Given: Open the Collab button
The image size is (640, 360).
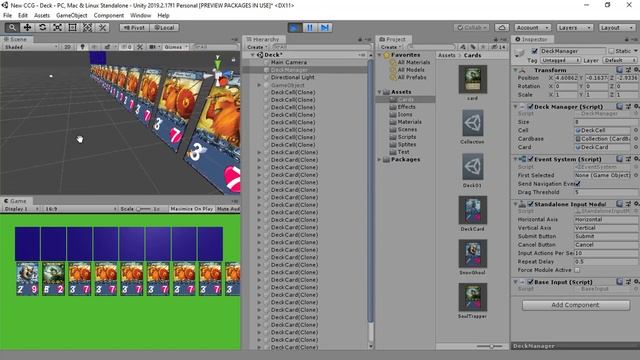Looking at the screenshot, I should click(x=471, y=27).
